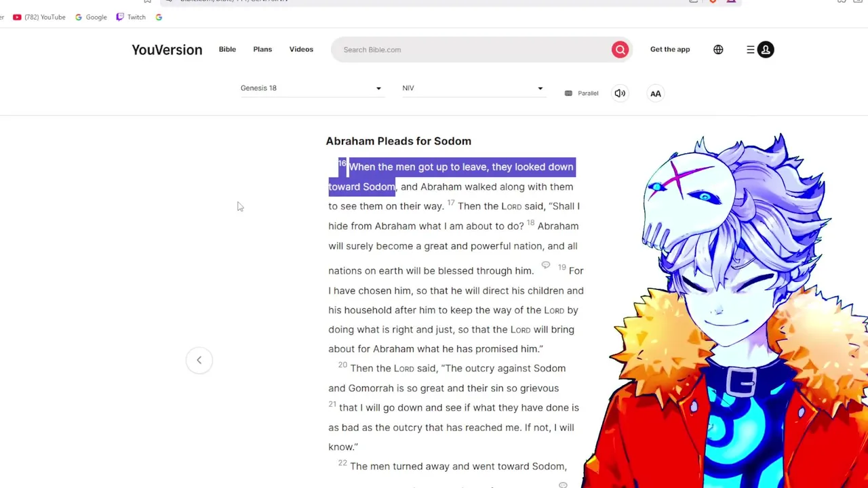Open the user profile avatar
Viewport: 868px width, 488px height.
coord(766,49)
